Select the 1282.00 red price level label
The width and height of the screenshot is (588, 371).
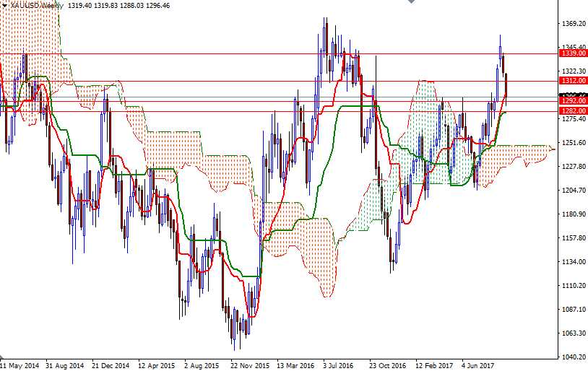[x=573, y=111]
